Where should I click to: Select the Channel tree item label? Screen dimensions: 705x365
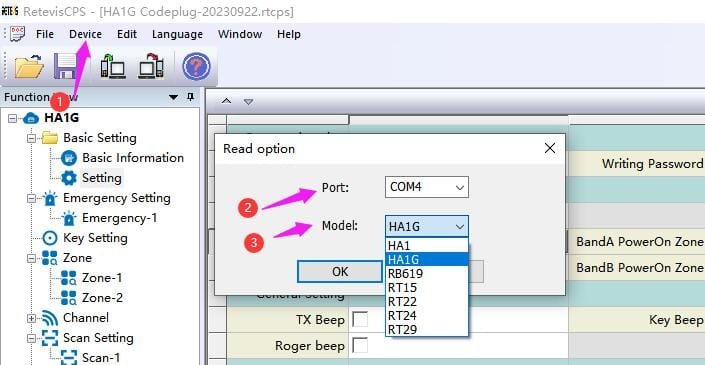pyautogui.click(x=86, y=318)
